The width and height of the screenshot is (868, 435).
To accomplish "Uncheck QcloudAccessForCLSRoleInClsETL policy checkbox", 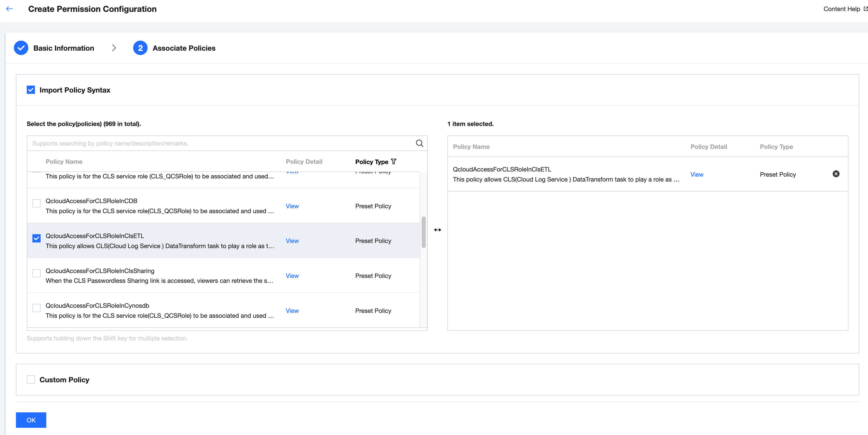I will (x=37, y=238).
